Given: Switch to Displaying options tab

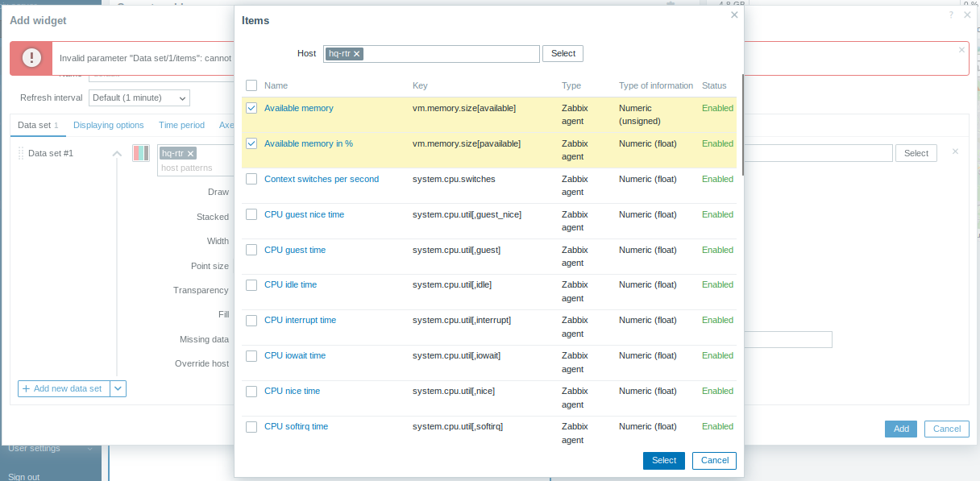Looking at the screenshot, I should (x=108, y=125).
